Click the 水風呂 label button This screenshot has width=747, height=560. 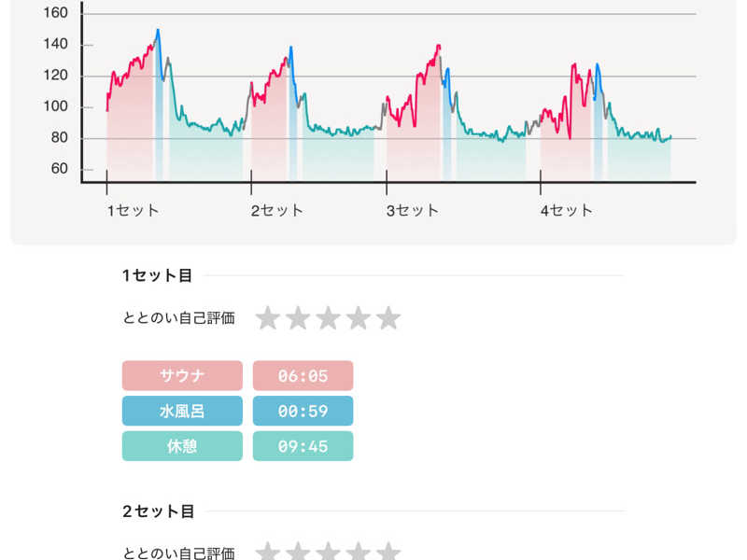click(x=182, y=411)
